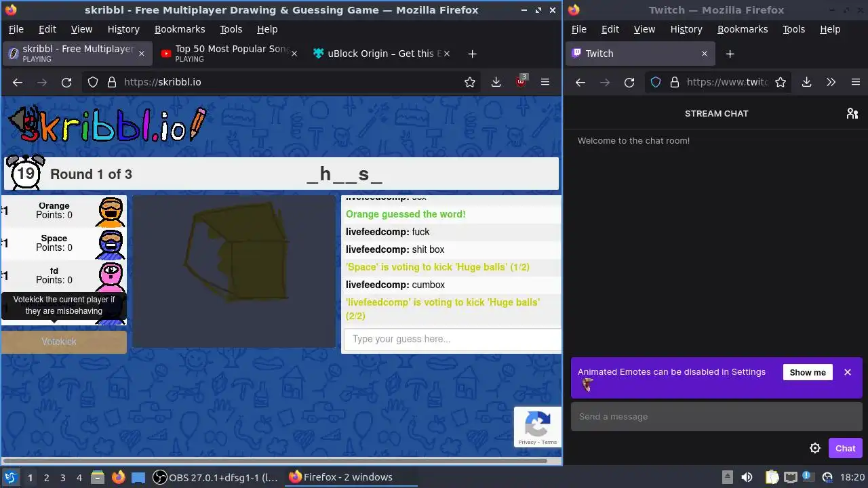
Task: Click the tracking protection shield in skribbl window
Action: (93, 82)
